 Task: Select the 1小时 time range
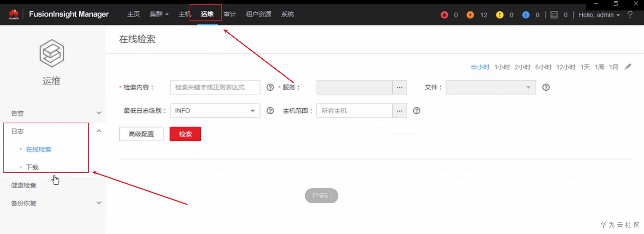[502, 67]
